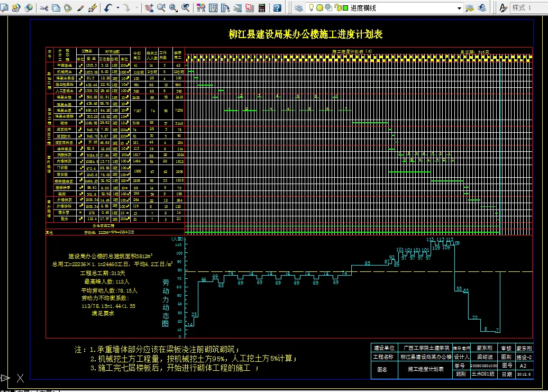Click the Layer Previous icon
The width and height of the screenshot is (548, 392).
[482, 8]
